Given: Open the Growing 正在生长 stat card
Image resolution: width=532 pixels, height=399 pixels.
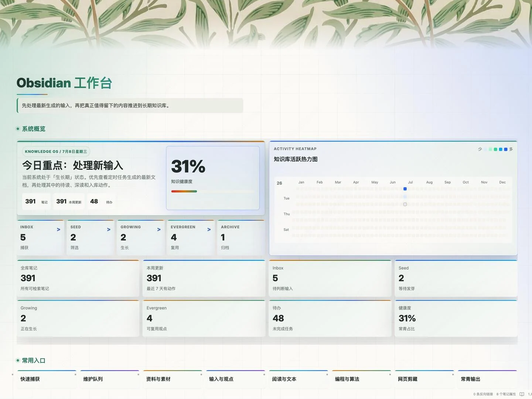Looking at the screenshot, I should [x=78, y=318].
